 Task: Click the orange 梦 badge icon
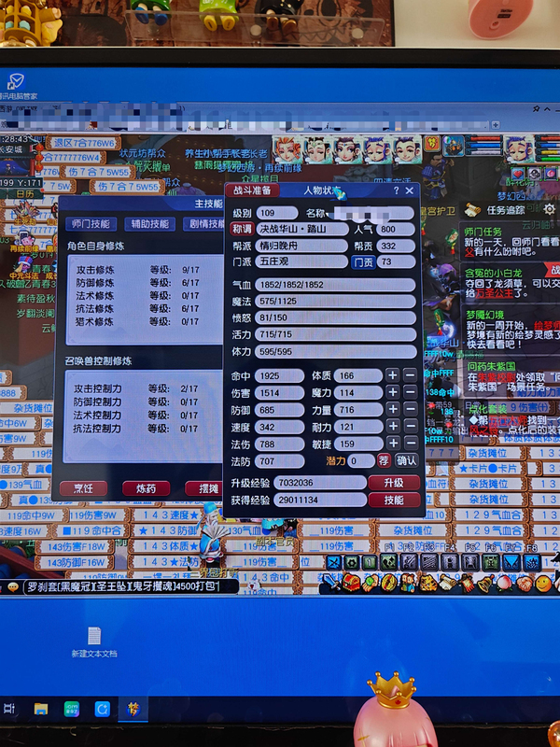tap(432, 143)
